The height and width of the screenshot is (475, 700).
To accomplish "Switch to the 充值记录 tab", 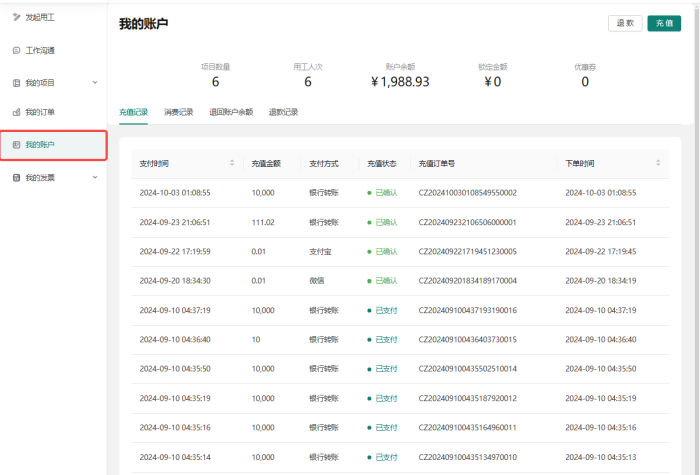I will tap(133, 112).
